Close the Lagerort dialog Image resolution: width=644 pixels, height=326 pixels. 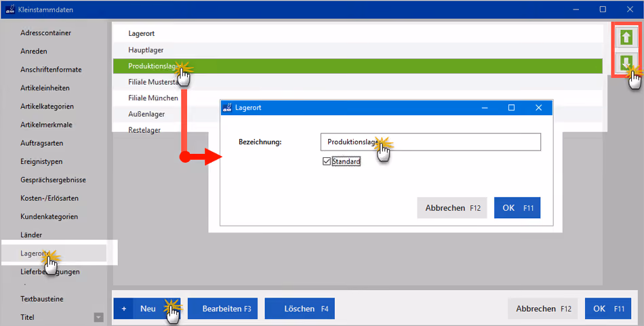coord(538,108)
